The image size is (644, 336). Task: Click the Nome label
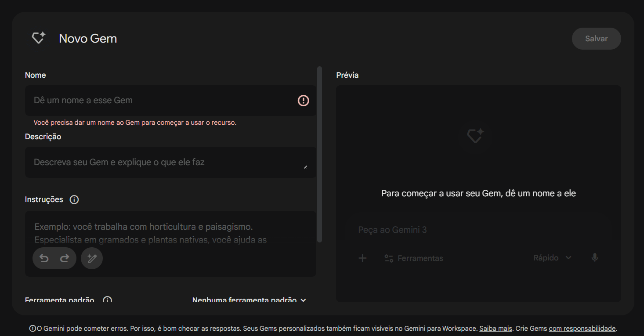pyautogui.click(x=36, y=75)
